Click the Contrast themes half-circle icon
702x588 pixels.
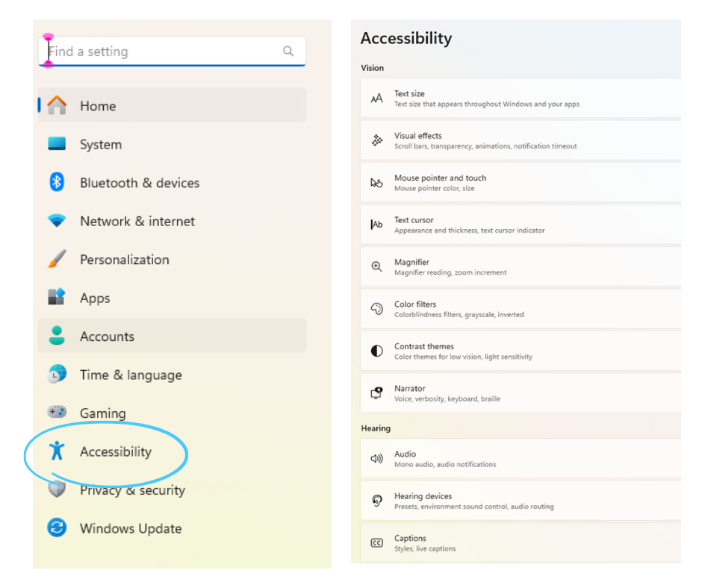(x=377, y=351)
